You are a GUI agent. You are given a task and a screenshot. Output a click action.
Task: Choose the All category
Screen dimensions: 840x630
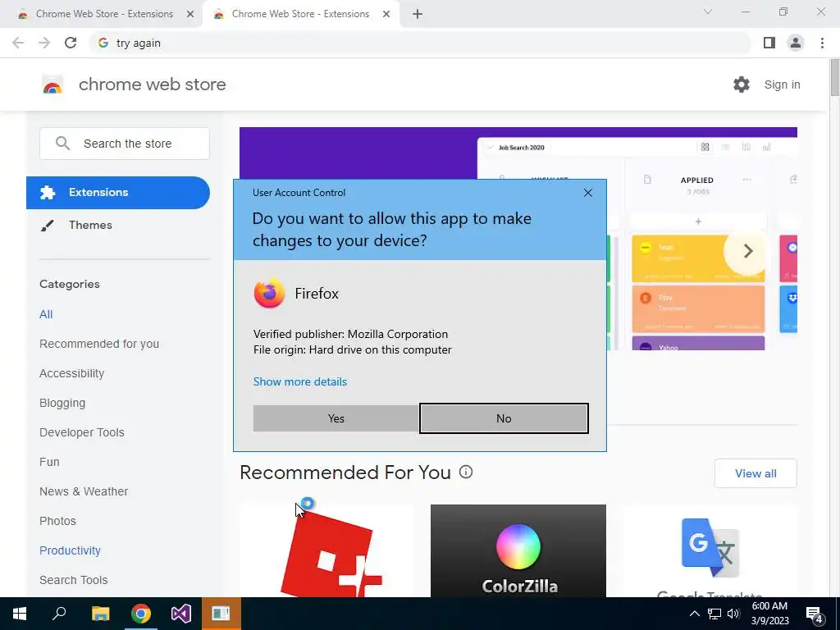[46, 314]
